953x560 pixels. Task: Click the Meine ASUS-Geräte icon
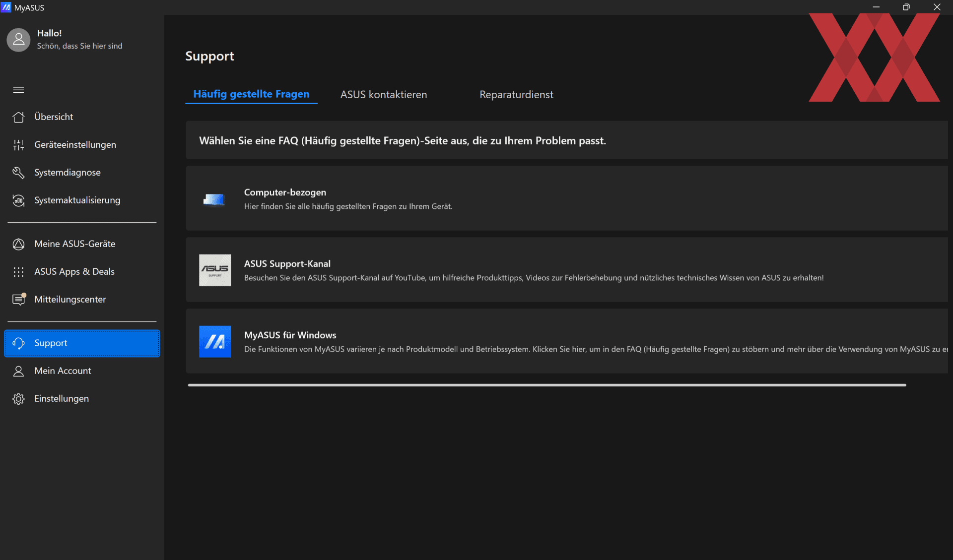click(18, 244)
